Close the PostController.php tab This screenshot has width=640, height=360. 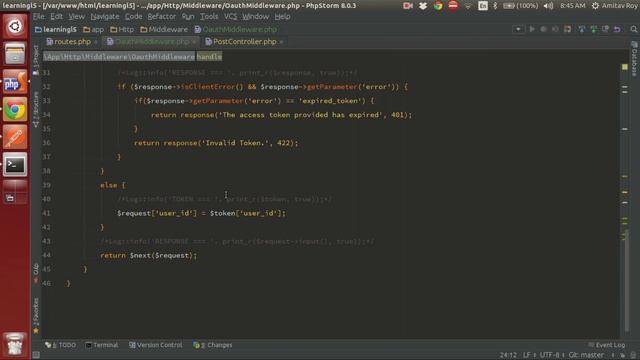281,42
